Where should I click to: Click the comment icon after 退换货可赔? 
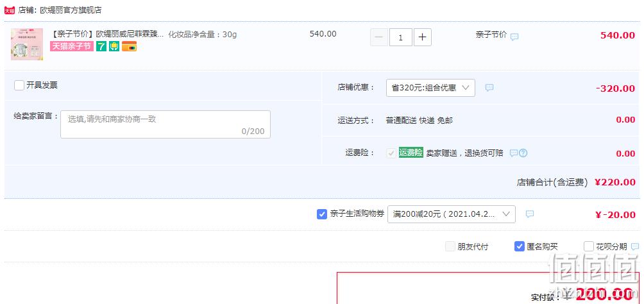coord(513,153)
